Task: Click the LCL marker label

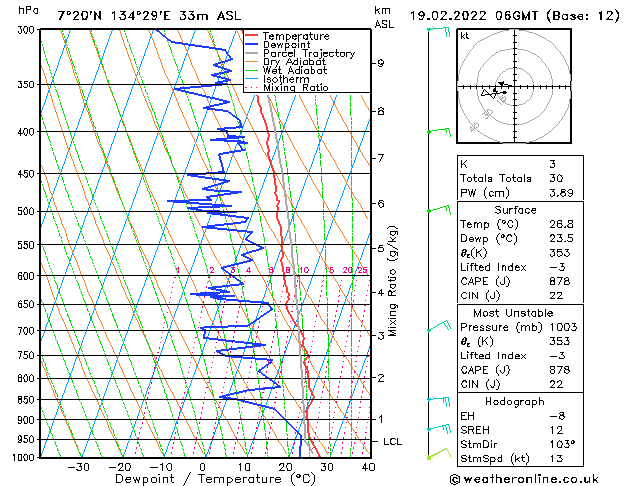Action: [x=392, y=441]
